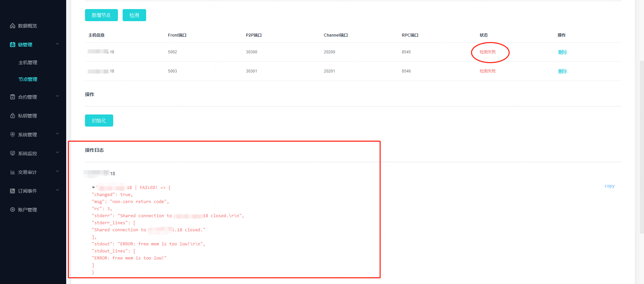Image resolution: width=644 pixels, height=284 pixels.
Task: Click the 合约管理 clipboard icon
Action: (x=12, y=97)
